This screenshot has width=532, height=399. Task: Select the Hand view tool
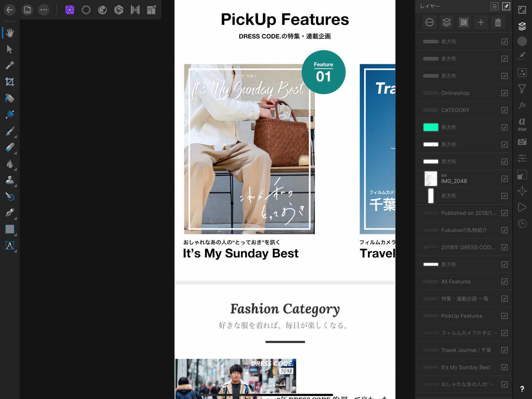pyautogui.click(x=10, y=33)
